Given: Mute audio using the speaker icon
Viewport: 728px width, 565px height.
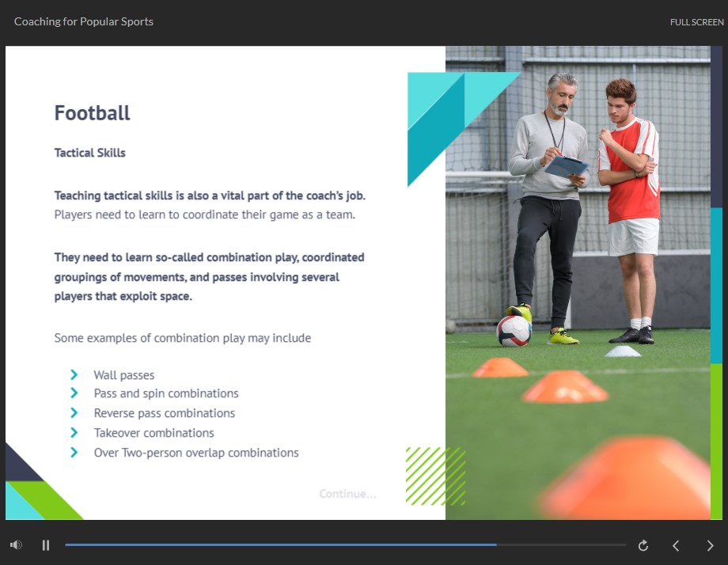Looking at the screenshot, I should click(16, 545).
